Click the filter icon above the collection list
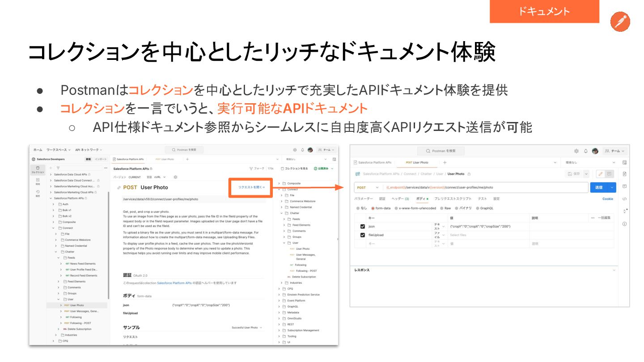 pos(58,168)
